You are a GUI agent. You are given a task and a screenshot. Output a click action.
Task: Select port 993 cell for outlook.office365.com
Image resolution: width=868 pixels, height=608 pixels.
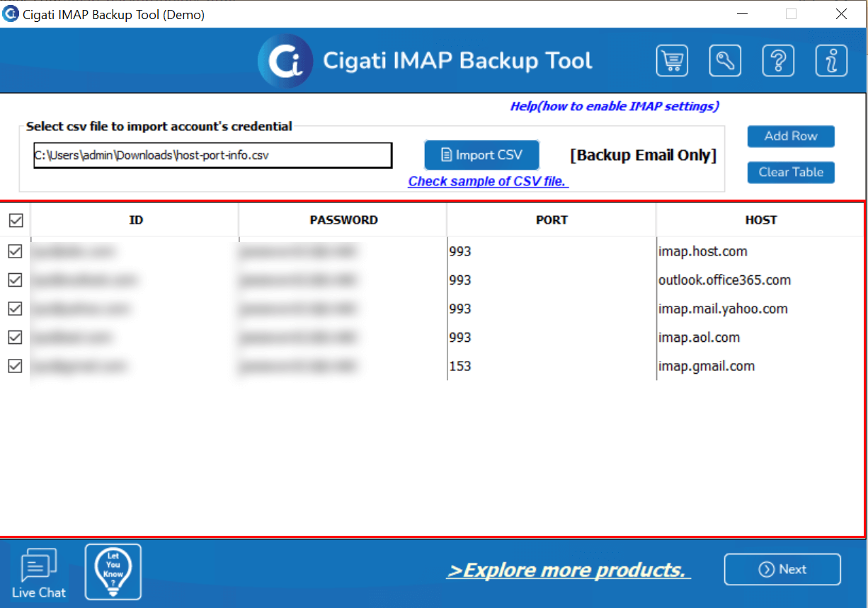tap(552, 280)
